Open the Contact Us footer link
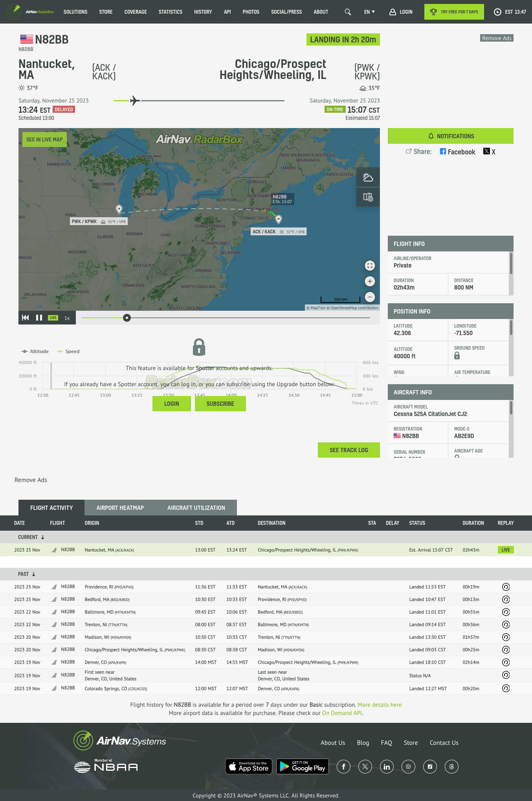Image resolution: width=532 pixels, height=801 pixels. pos(444,742)
